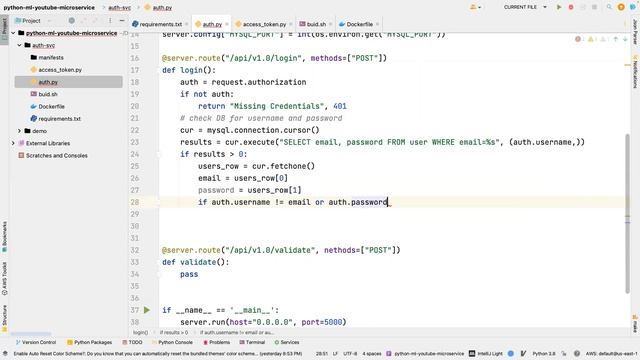The height and width of the screenshot is (360, 640).
Task: Run the current file with the green play button
Action: tap(559, 7)
